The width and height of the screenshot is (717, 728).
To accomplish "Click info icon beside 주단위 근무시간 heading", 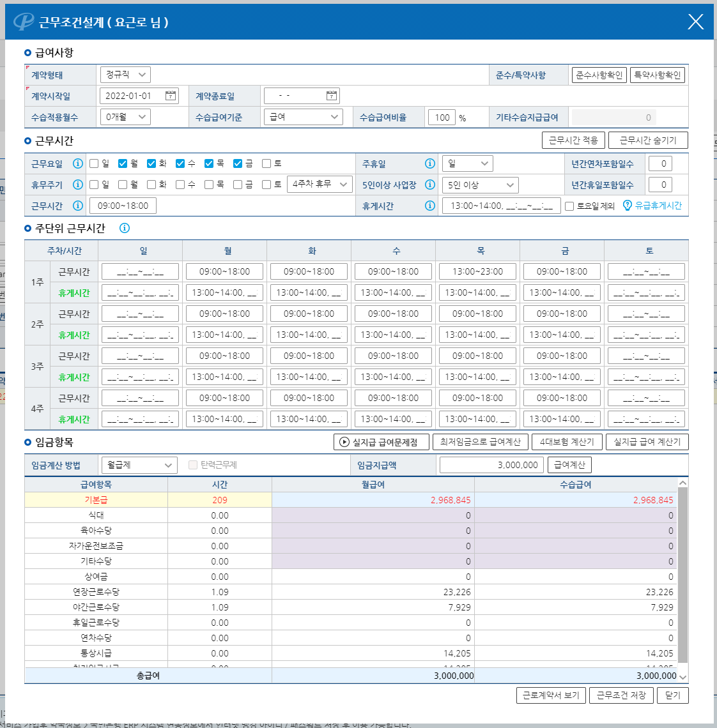I will (125, 228).
